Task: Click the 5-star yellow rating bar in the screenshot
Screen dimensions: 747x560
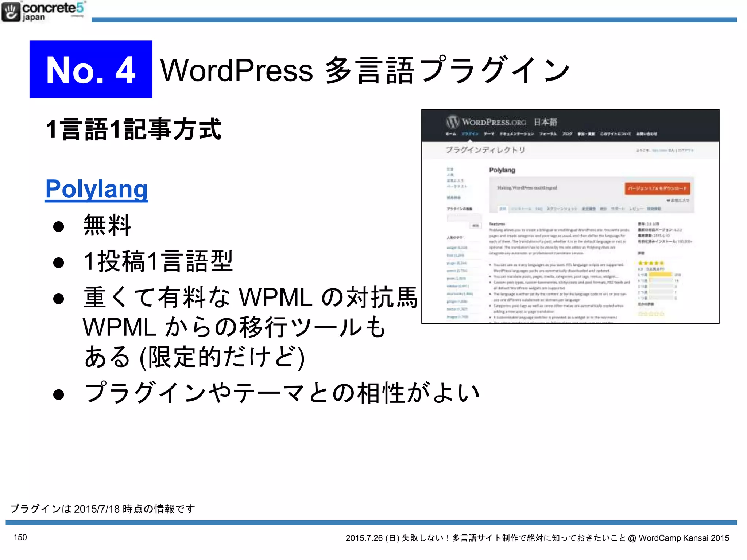Action: pos(660,274)
